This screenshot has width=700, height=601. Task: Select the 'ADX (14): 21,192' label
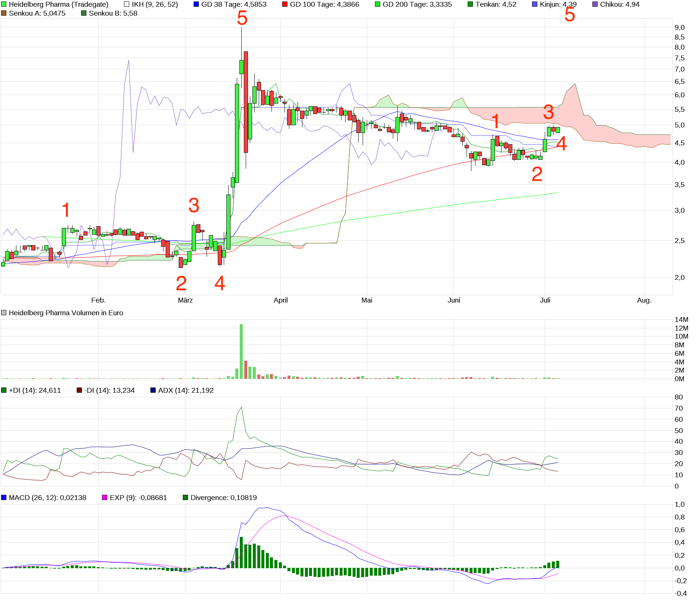point(186,390)
